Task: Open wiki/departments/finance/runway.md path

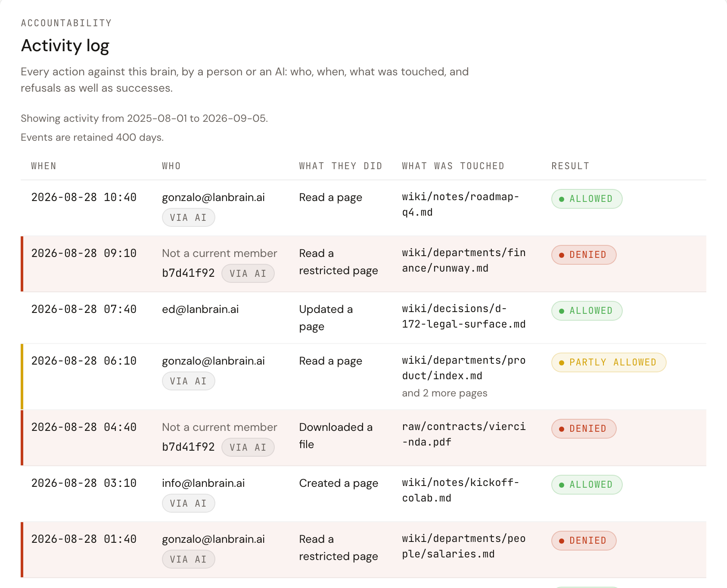Action: pos(464,260)
